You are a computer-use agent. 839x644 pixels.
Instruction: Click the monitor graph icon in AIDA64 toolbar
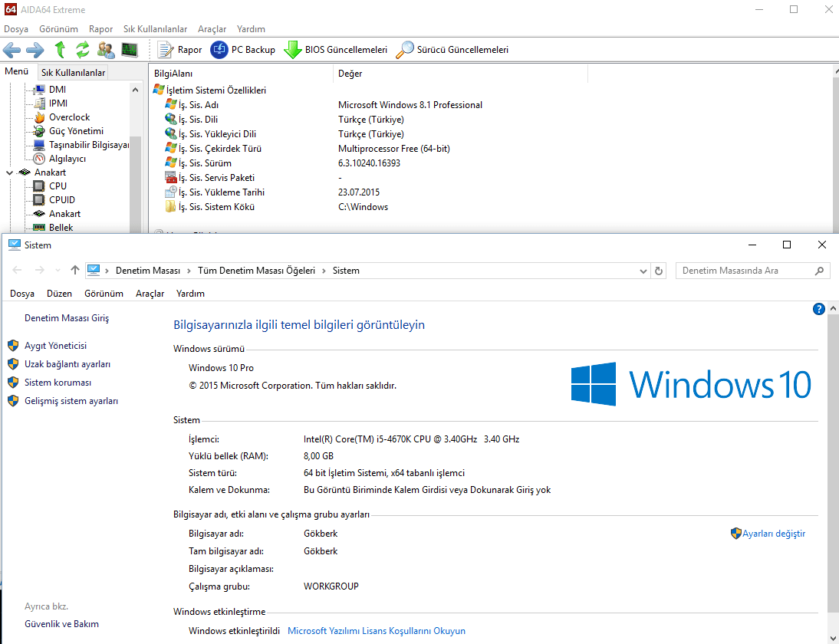130,50
